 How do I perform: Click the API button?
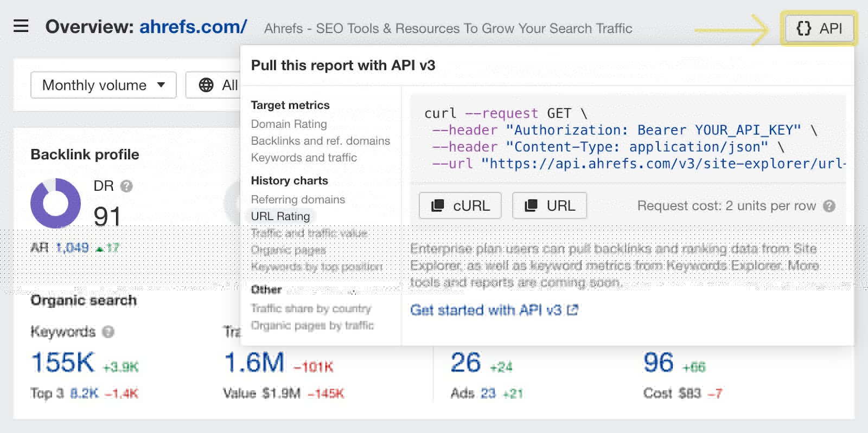[819, 28]
